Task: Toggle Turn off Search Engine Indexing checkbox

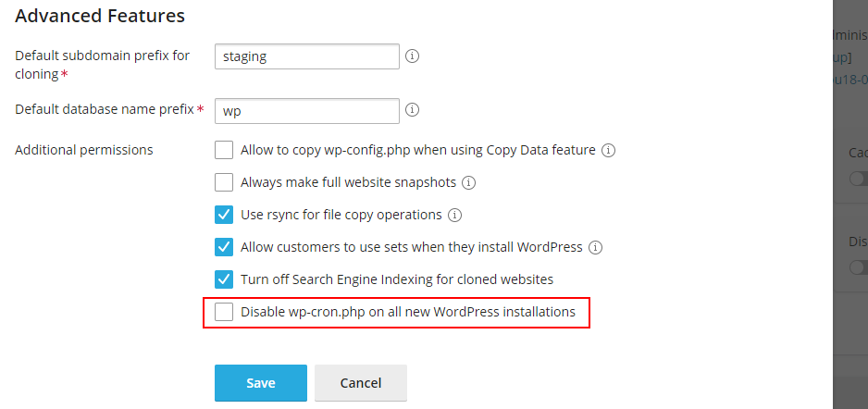Action: 224,279
